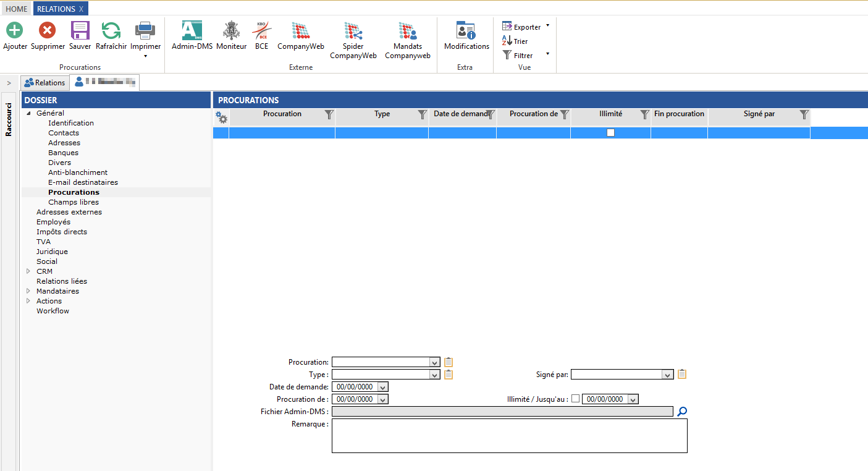Expand the Raccourci side panel arrow
Image resolution: width=868 pixels, height=471 pixels.
[9, 83]
